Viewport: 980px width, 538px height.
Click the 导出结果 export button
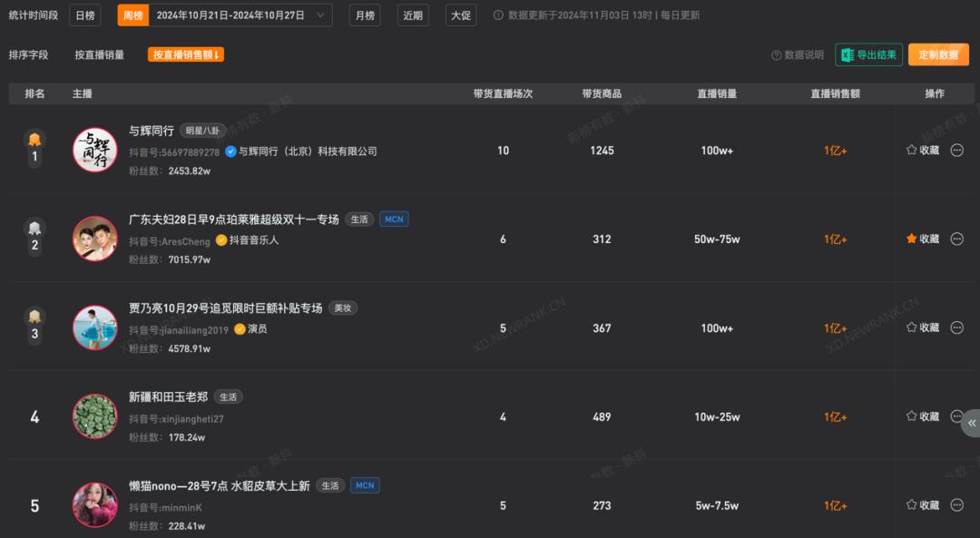tap(868, 54)
